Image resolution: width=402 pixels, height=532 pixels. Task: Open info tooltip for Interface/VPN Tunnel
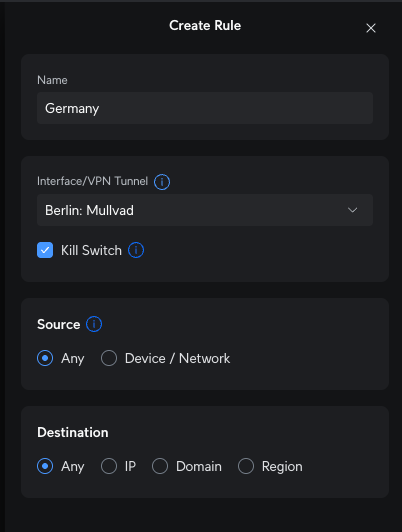[x=162, y=182]
